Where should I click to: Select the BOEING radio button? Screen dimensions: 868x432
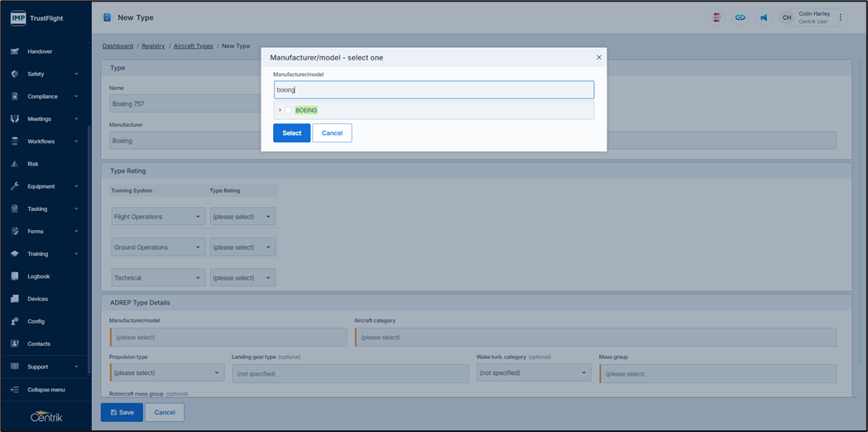[x=289, y=110]
